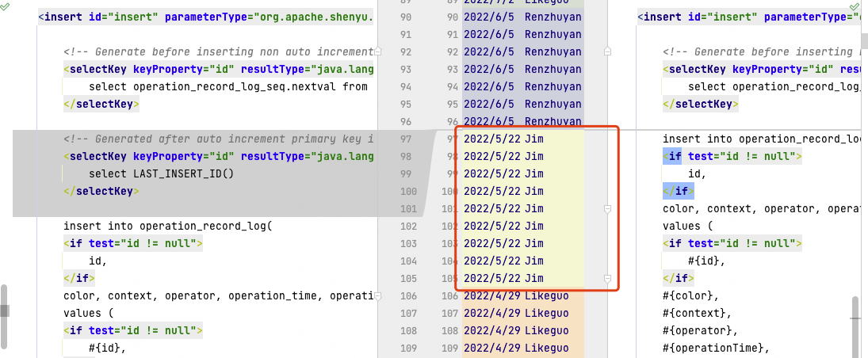Click '#{operationTime},' line in right pane
868x358 pixels.
pyautogui.click(x=717, y=348)
